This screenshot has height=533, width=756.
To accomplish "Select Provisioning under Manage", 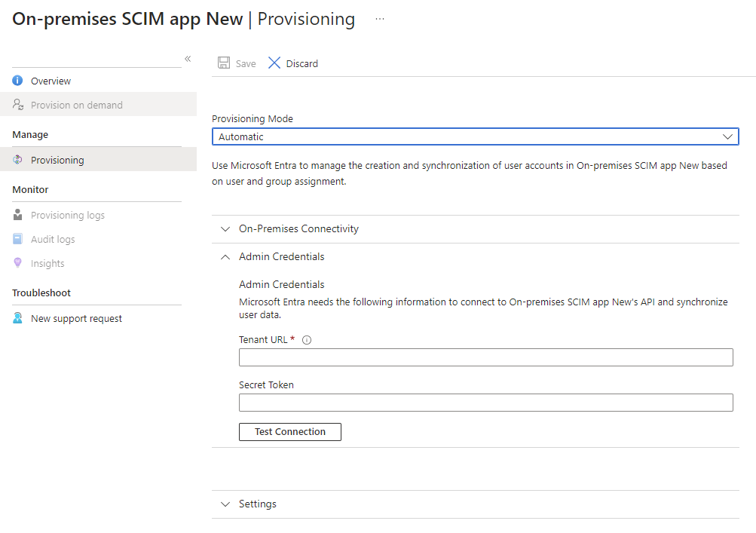I will coord(98,160).
